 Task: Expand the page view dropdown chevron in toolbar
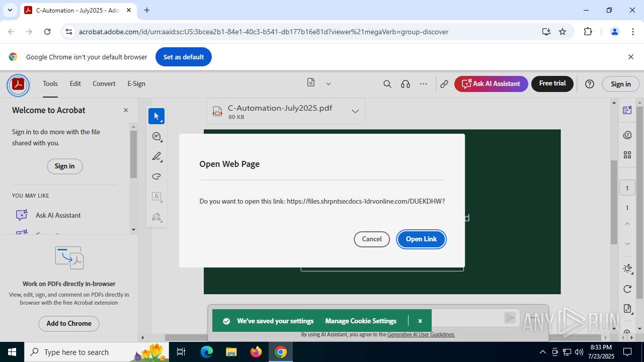329,84
